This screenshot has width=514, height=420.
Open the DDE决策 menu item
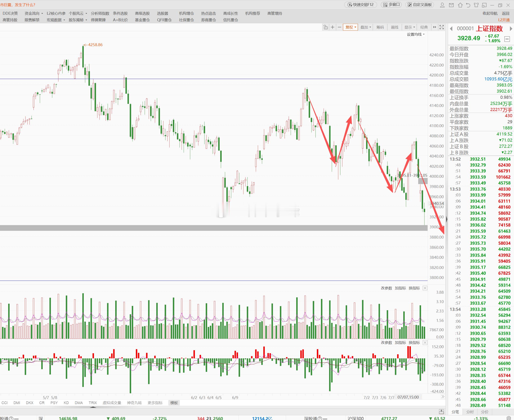10,13
